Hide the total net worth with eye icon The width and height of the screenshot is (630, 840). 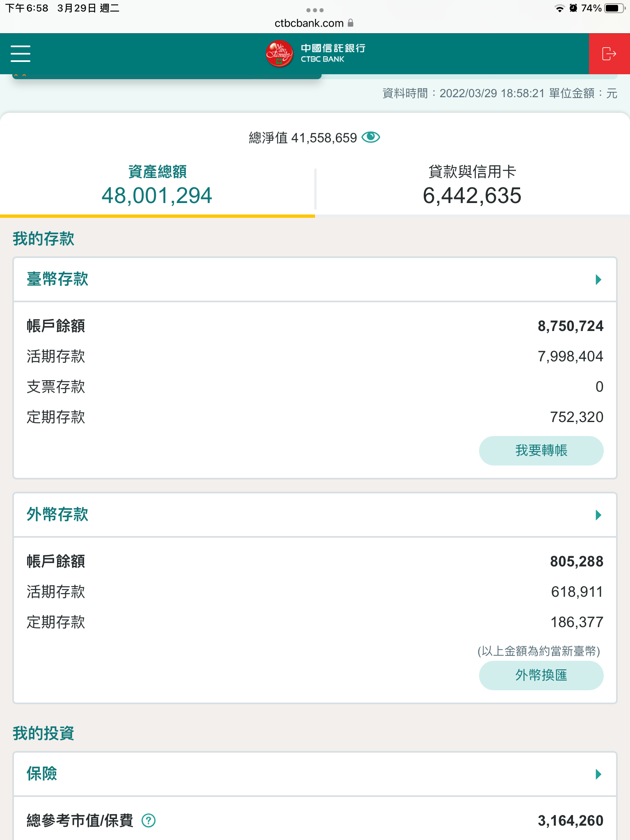371,137
